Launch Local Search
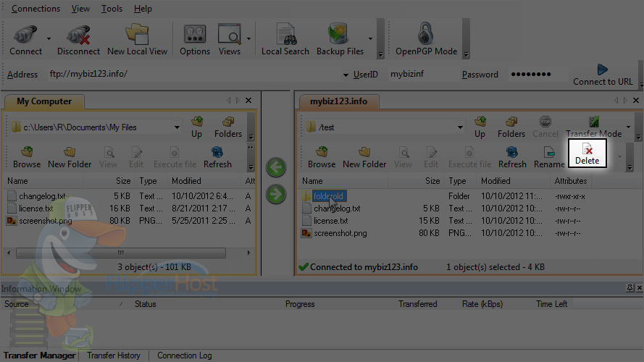The height and width of the screenshot is (362, 644). (285, 40)
